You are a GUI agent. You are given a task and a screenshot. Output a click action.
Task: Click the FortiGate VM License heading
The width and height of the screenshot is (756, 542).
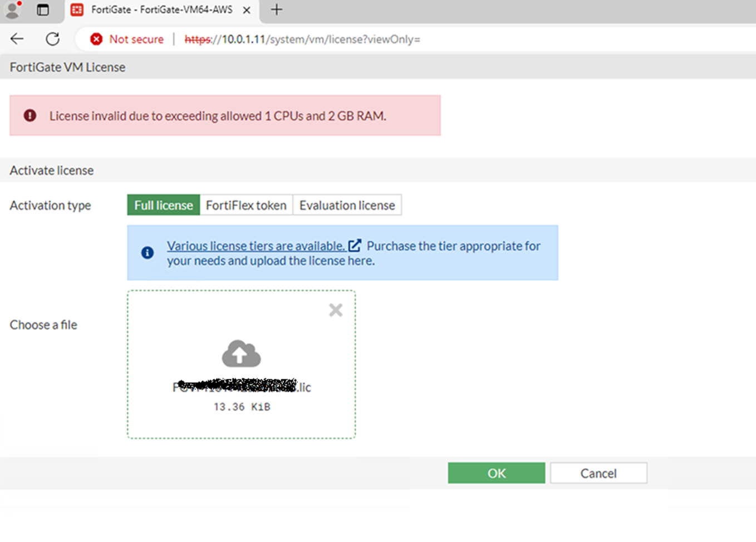(67, 67)
